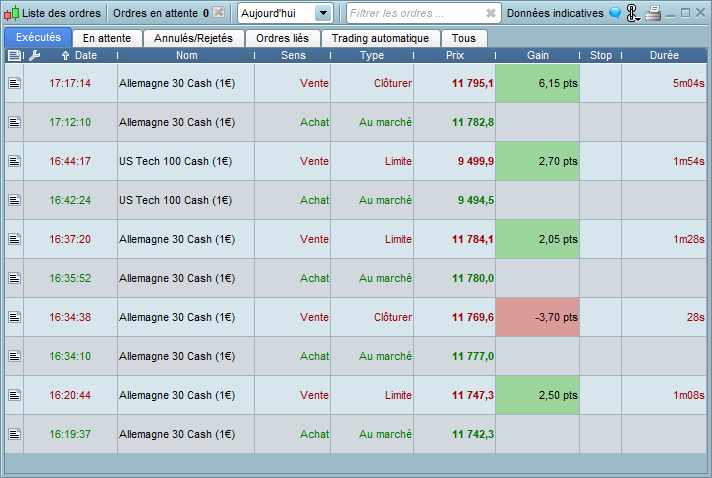Open details icon for 17:17:14 order
712x478 pixels.
pyautogui.click(x=15, y=83)
